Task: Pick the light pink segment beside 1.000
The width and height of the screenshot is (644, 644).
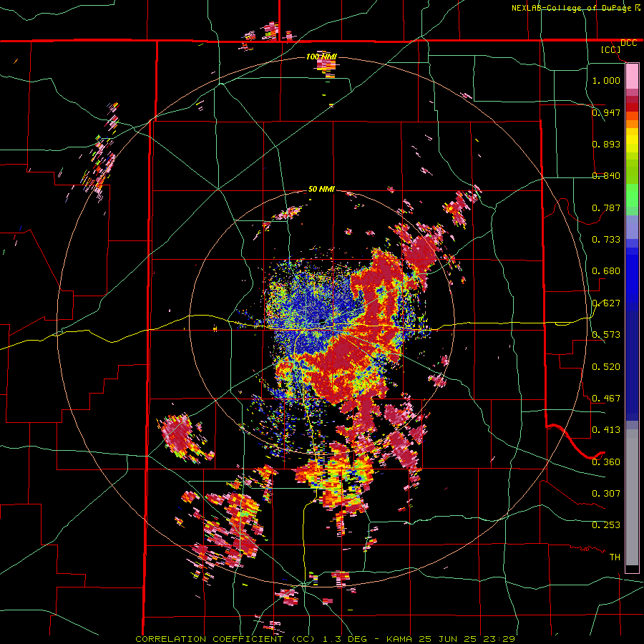Action: click(x=632, y=76)
